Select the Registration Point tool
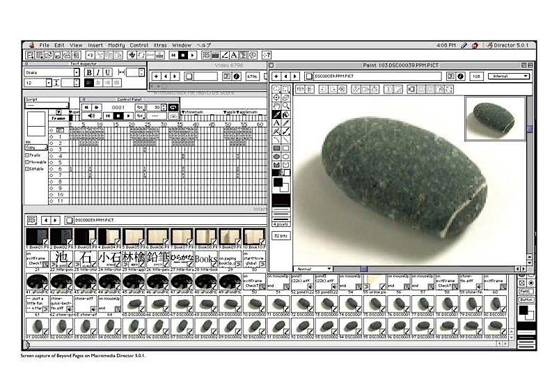Image resolution: width=559 pixels, height=392 pixels. [276, 97]
